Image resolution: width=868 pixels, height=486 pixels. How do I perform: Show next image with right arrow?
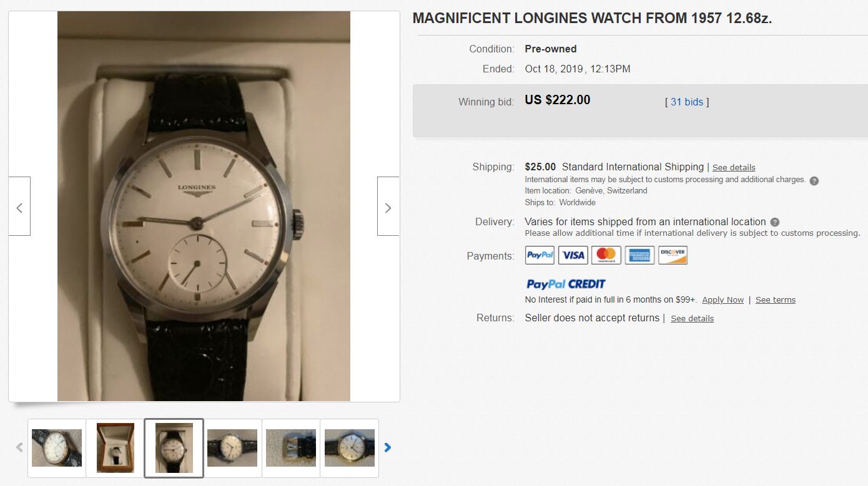pos(388,207)
